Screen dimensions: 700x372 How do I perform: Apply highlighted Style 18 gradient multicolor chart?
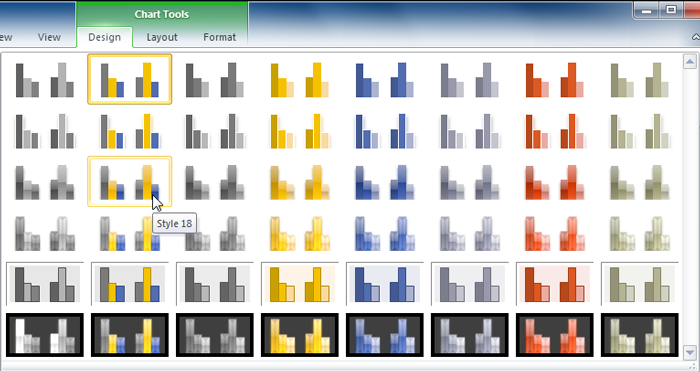point(129,182)
